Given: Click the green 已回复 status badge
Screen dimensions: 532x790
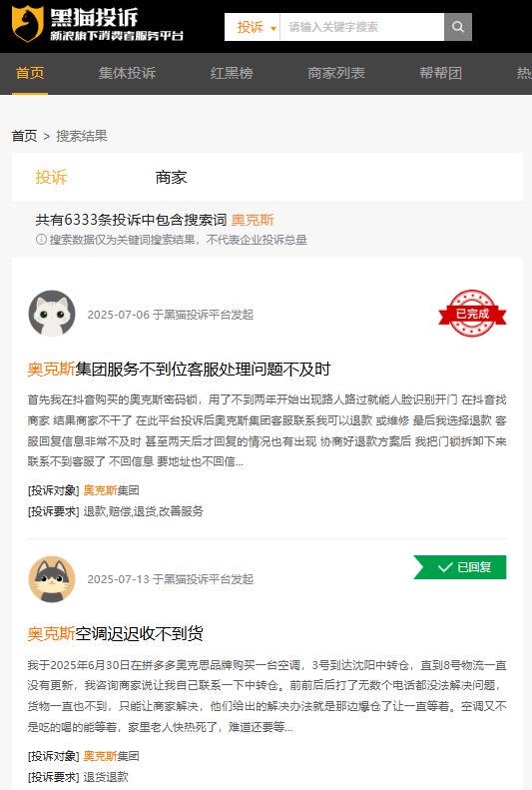Looking at the screenshot, I should [460, 567].
